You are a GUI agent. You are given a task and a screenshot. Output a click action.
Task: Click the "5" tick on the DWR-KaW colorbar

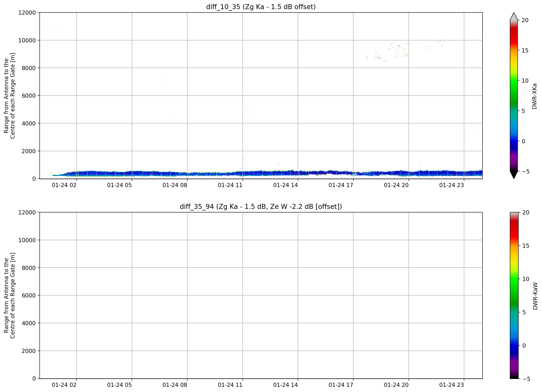524,313
